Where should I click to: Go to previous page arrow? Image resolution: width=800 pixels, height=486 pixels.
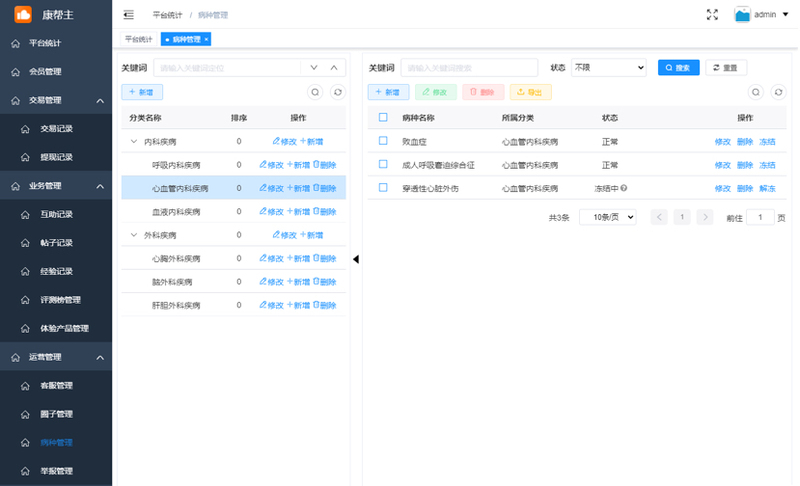tap(659, 217)
